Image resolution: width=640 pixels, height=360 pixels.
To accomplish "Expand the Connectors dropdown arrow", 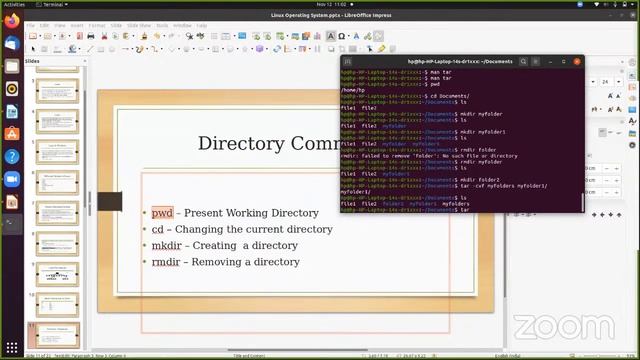I will tap(162, 49).
